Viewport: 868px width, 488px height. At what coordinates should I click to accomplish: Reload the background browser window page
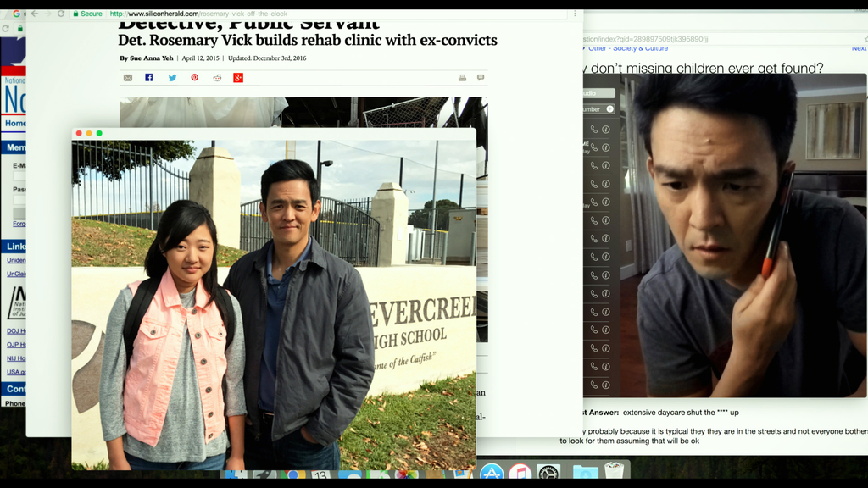click(x=6, y=28)
